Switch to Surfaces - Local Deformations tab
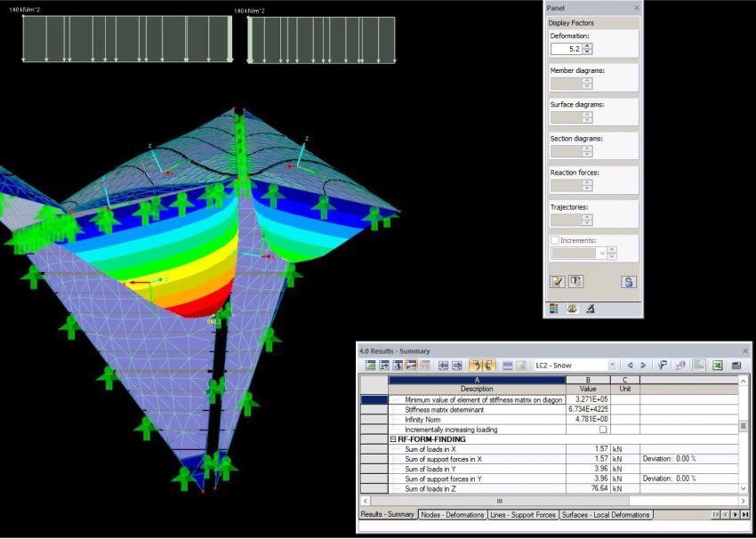This screenshot has width=756, height=539. (x=606, y=515)
